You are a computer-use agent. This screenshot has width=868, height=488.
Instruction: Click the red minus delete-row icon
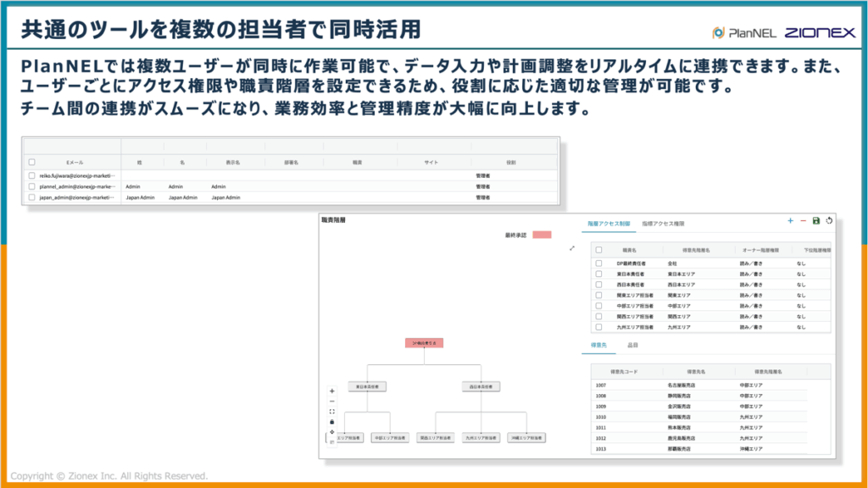804,221
